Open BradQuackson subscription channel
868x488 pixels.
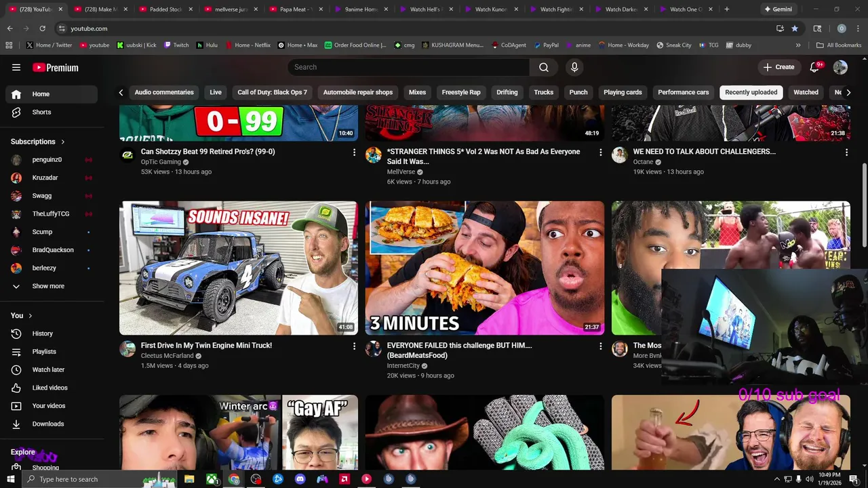tap(52, 250)
